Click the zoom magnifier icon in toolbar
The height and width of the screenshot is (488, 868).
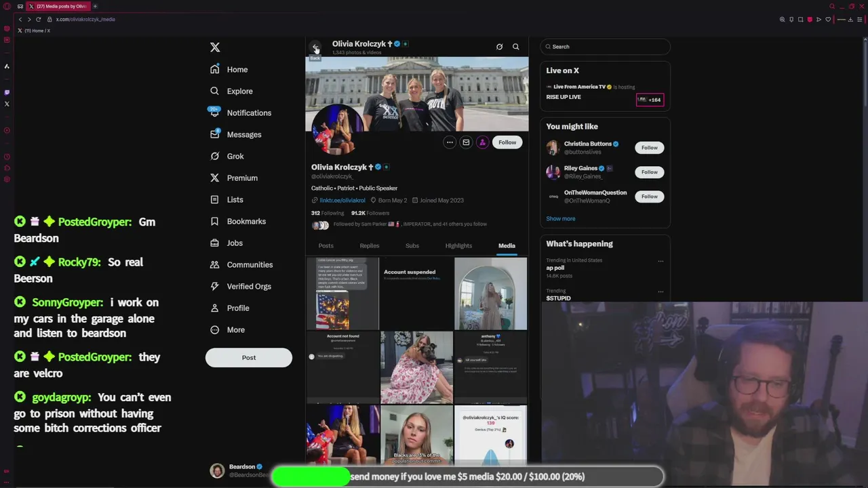click(x=782, y=19)
